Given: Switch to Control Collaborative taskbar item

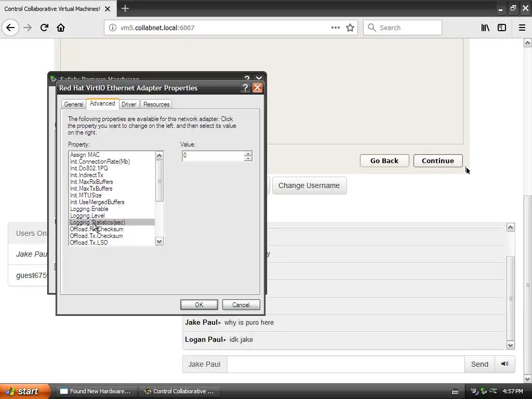Looking at the screenshot, I should (x=179, y=391).
